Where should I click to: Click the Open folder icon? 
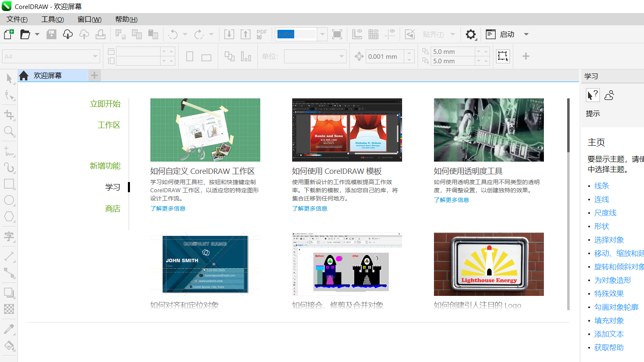[x=25, y=34]
